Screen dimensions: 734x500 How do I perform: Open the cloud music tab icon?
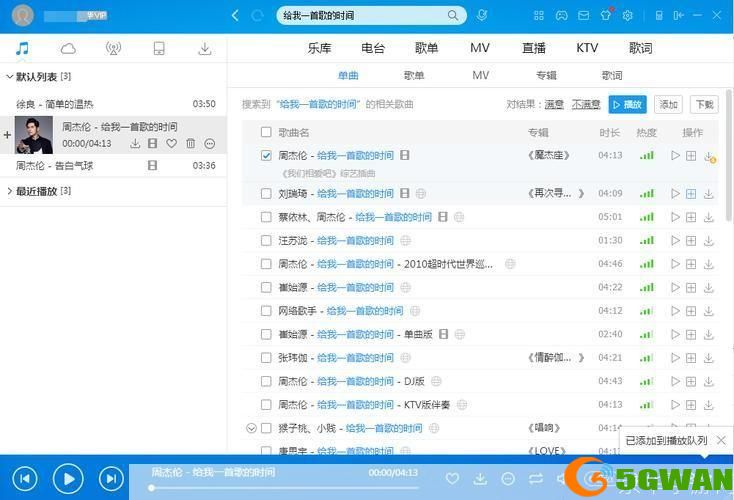(x=68, y=48)
